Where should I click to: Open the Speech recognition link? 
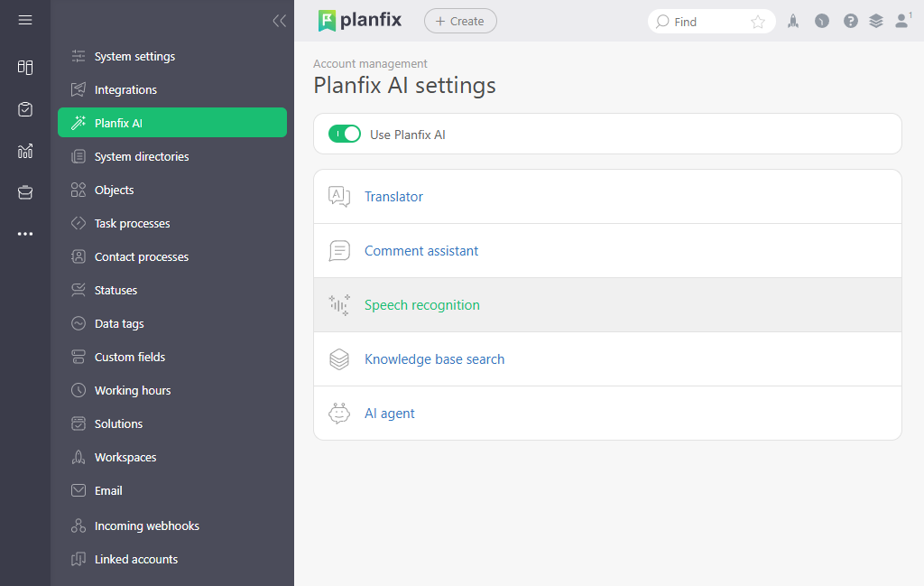[422, 305]
